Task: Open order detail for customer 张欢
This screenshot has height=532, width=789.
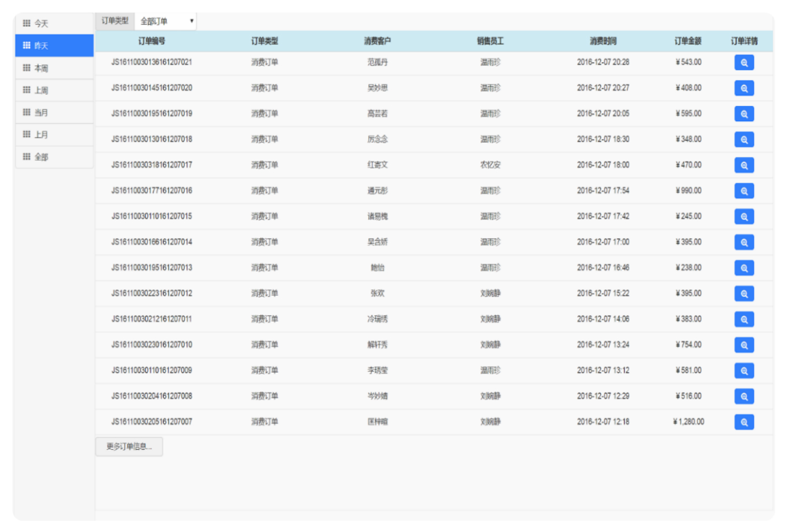Action: (743, 294)
